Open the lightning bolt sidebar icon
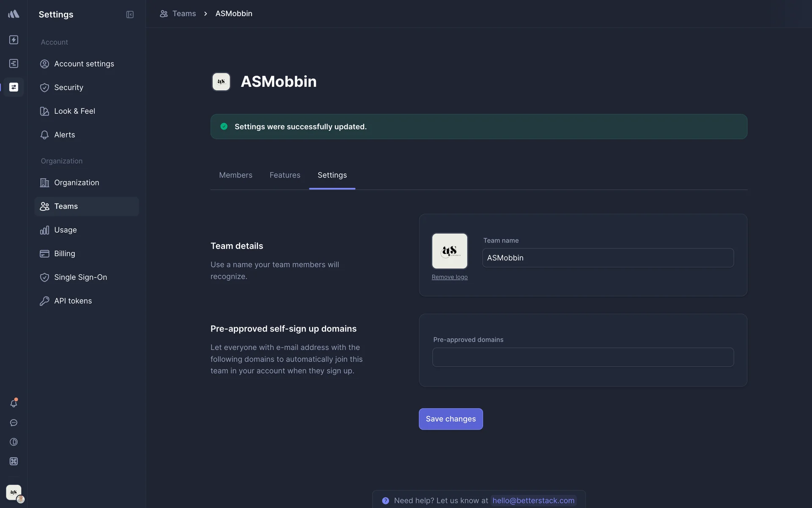The height and width of the screenshot is (508, 812). pyautogui.click(x=14, y=40)
